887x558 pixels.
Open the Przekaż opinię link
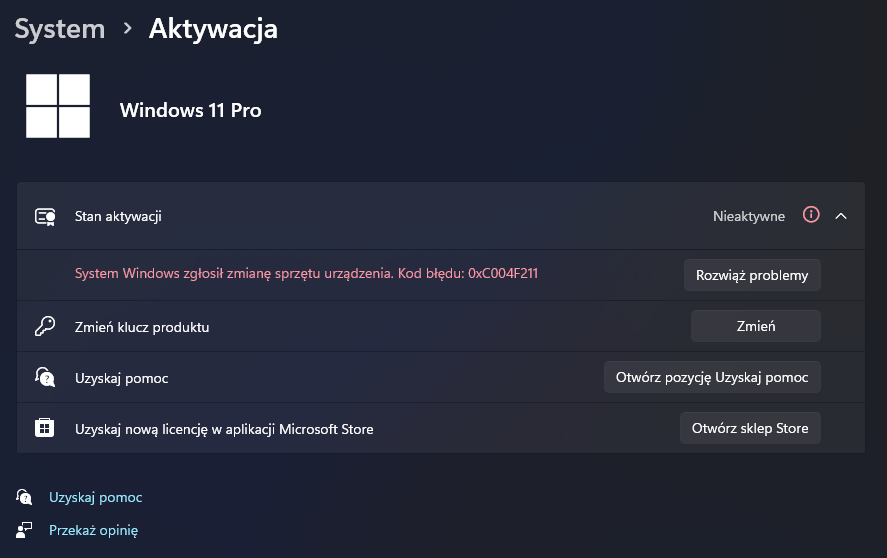94,530
